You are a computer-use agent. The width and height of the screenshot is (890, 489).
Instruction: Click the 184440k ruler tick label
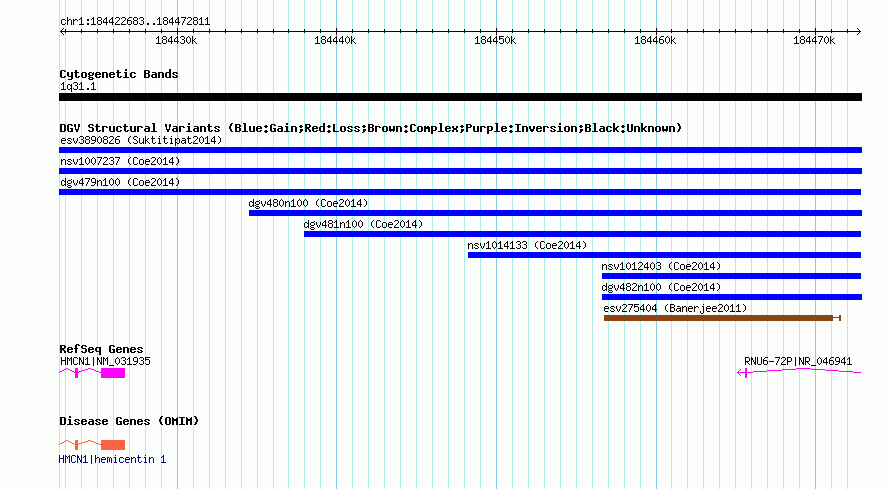point(335,40)
